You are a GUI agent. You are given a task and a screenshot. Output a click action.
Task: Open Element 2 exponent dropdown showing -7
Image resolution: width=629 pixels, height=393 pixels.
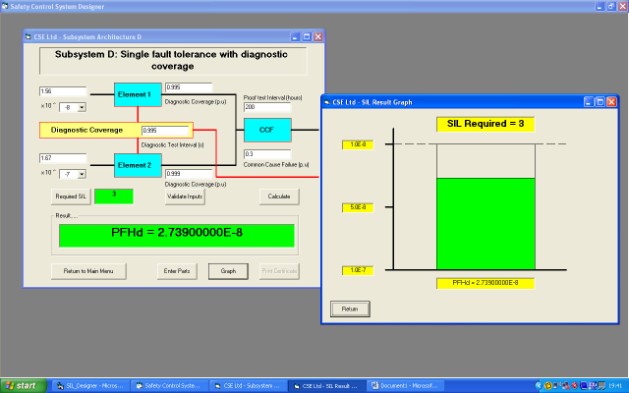pos(82,174)
